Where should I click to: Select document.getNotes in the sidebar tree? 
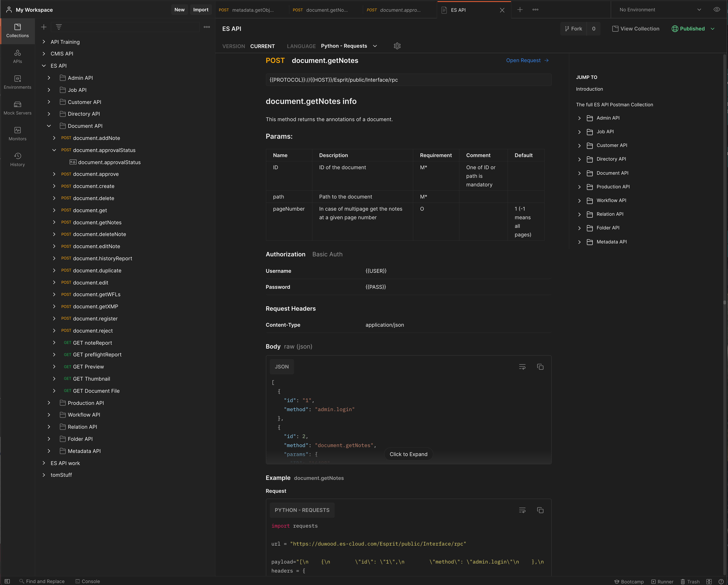coord(97,223)
